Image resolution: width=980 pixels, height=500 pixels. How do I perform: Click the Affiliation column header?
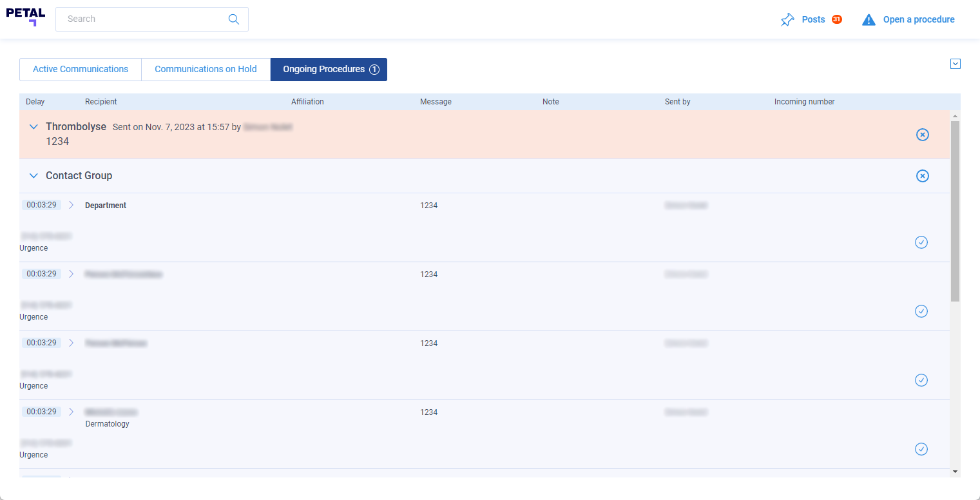307,102
